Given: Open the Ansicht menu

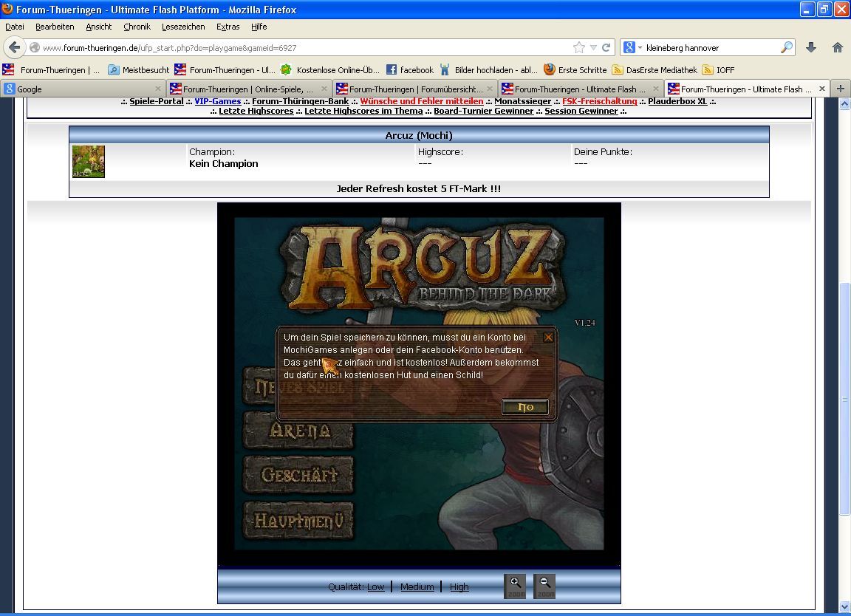Looking at the screenshot, I should tap(99, 27).
